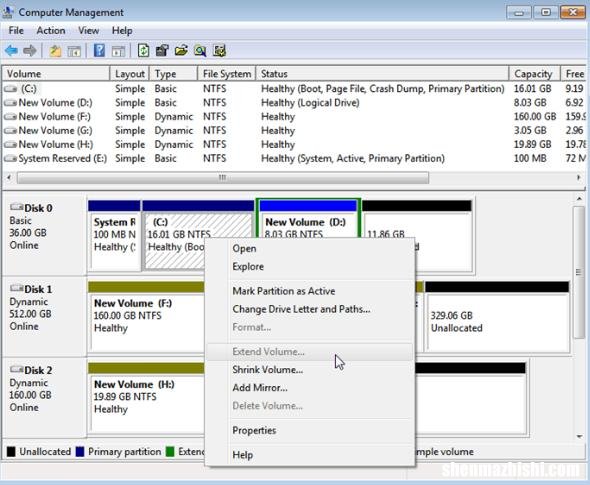Select New Volume (G:) in volume list
Viewport: 590px width, 485px height.
tap(55, 131)
